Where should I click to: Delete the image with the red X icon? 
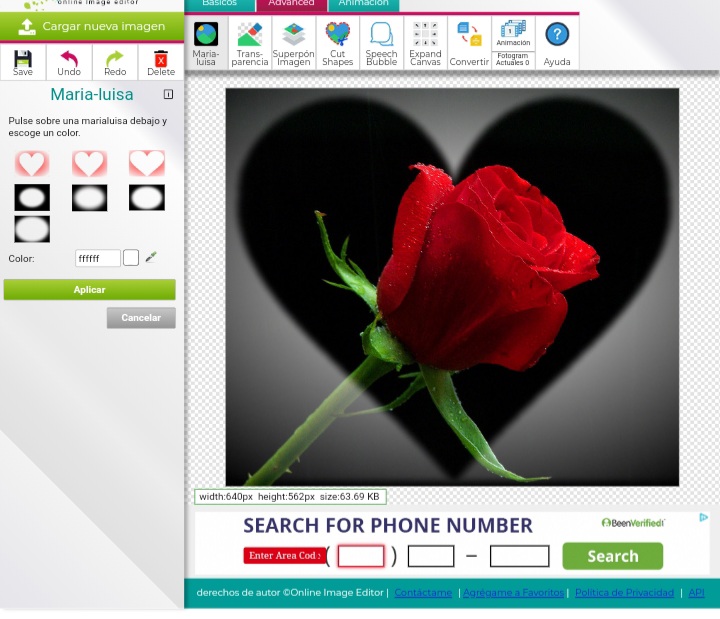click(161, 61)
